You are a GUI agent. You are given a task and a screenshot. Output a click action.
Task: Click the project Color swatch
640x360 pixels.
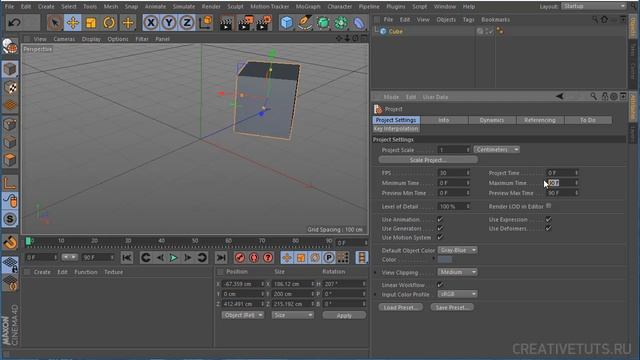tap(444, 260)
